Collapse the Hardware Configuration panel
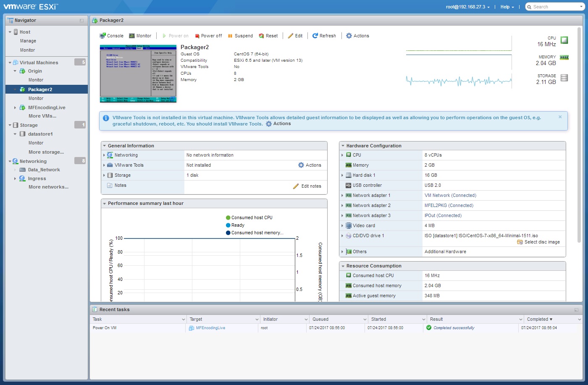The image size is (588, 385). 343,146
